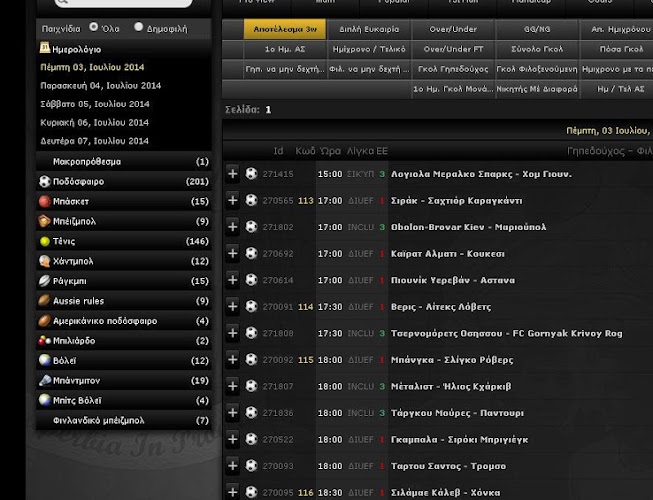Select the Δημοφιλή radio button
This screenshot has height=500, width=653.
point(138,27)
